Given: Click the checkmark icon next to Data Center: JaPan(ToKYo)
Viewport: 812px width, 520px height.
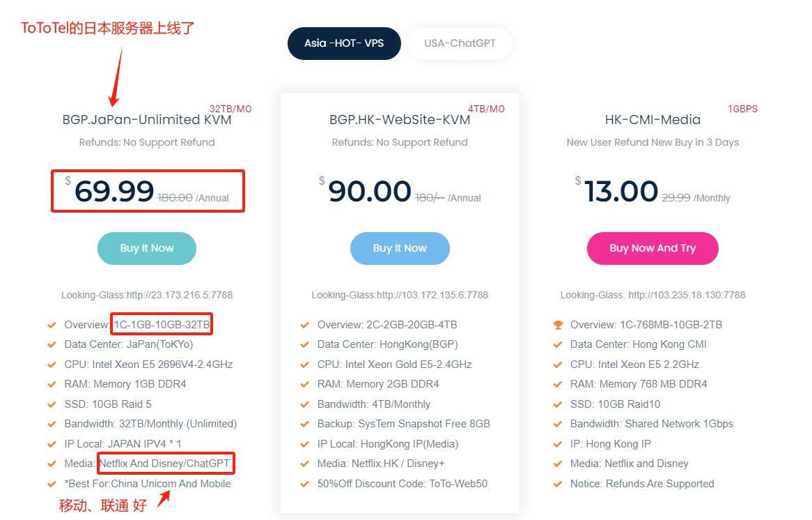Looking at the screenshot, I should [52, 344].
